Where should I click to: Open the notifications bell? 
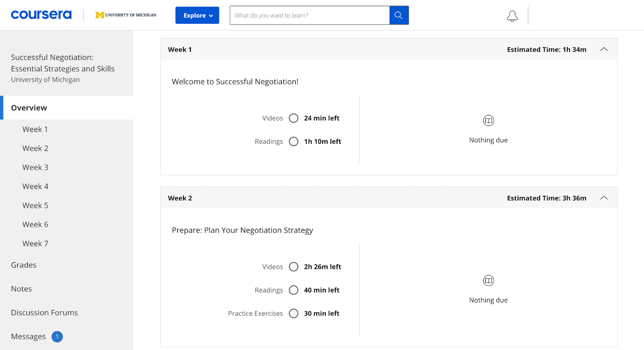click(512, 16)
